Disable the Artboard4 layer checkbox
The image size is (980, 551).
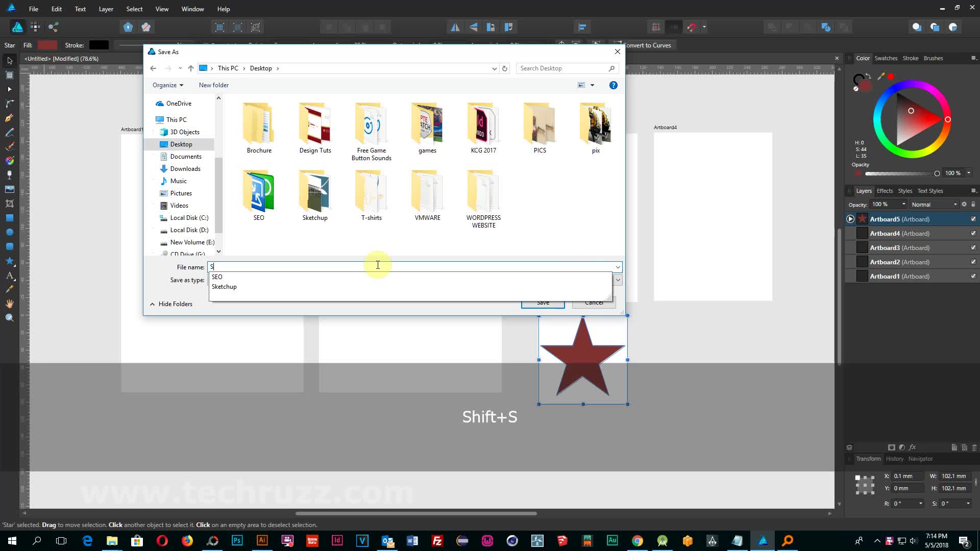click(x=973, y=233)
